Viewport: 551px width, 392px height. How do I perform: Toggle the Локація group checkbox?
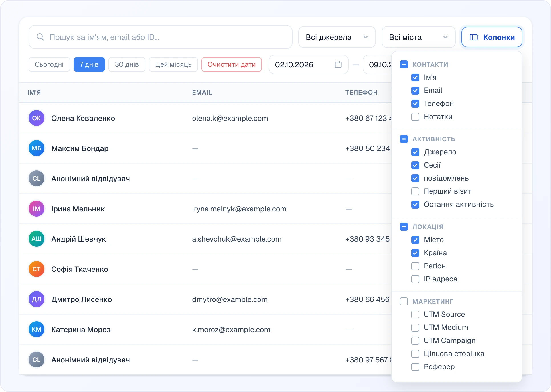[404, 227]
